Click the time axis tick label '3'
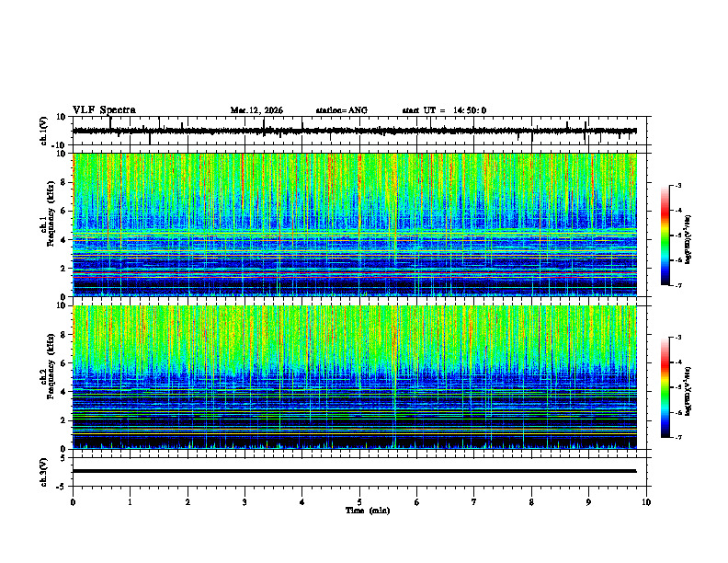The height and width of the screenshot is (563, 728). pos(245,502)
